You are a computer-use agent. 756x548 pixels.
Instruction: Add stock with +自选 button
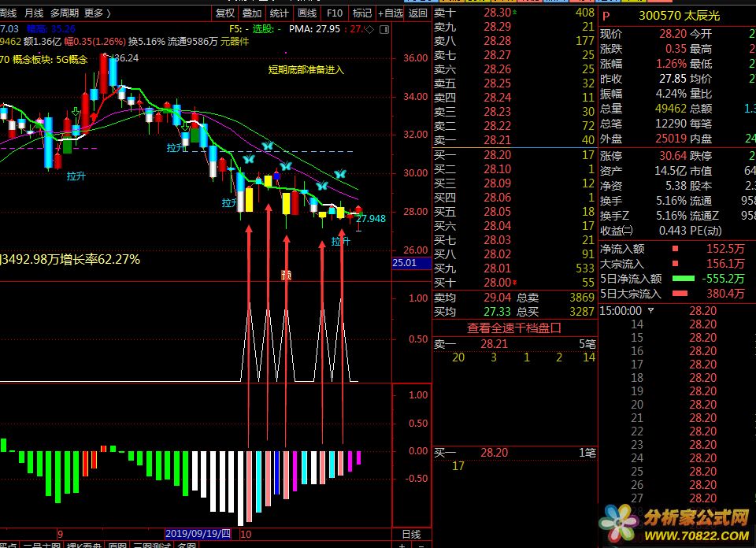390,13
